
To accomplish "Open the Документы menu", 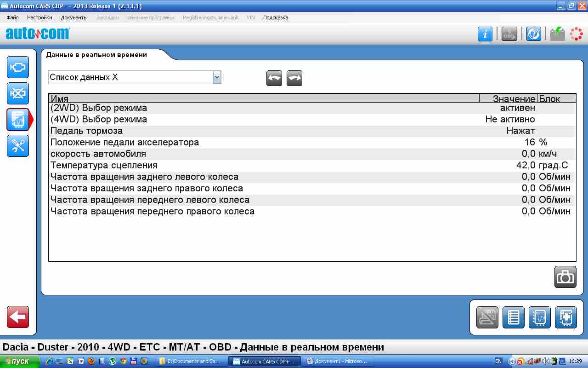I will pos(74,17).
